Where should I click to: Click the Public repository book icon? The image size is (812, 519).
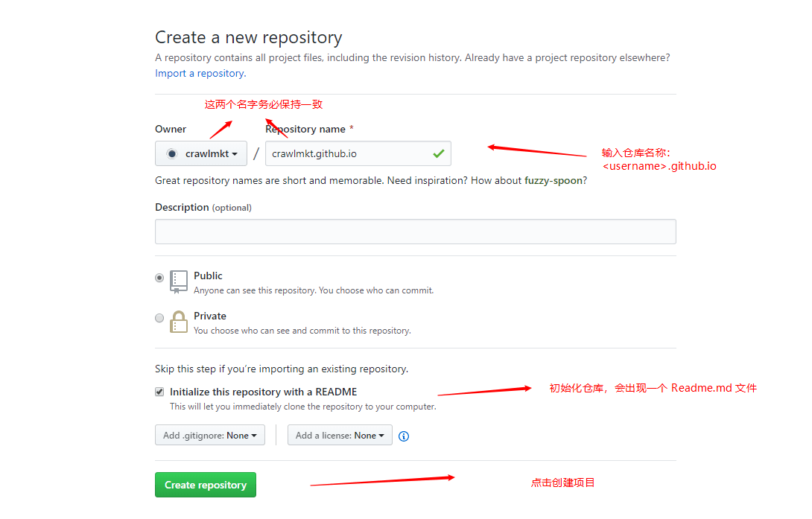tap(179, 282)
